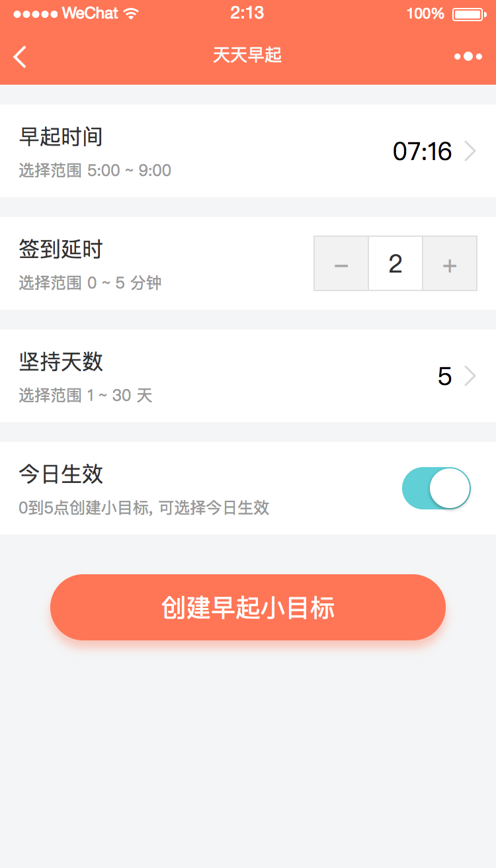Viewport: 496px width, 868px height.
Task: Tap the 早起时间 row label
Action: 61,138
